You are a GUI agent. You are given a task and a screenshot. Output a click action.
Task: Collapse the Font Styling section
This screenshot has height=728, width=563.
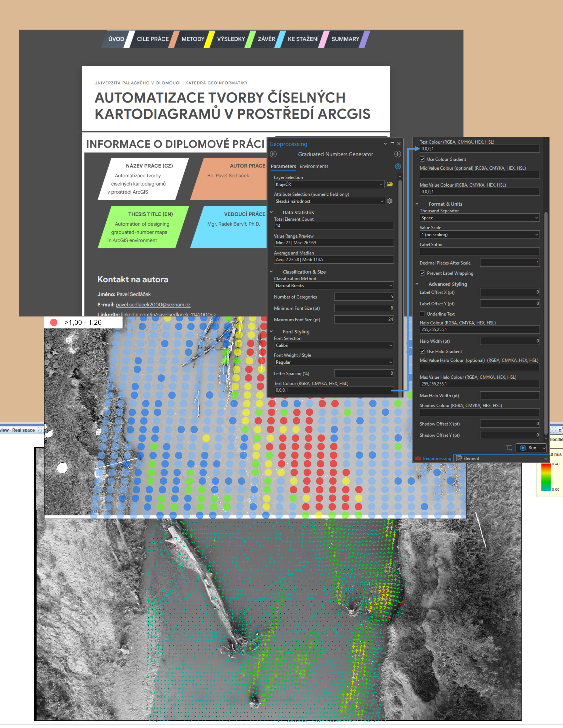pyautogui.click(x=272, y=331)
